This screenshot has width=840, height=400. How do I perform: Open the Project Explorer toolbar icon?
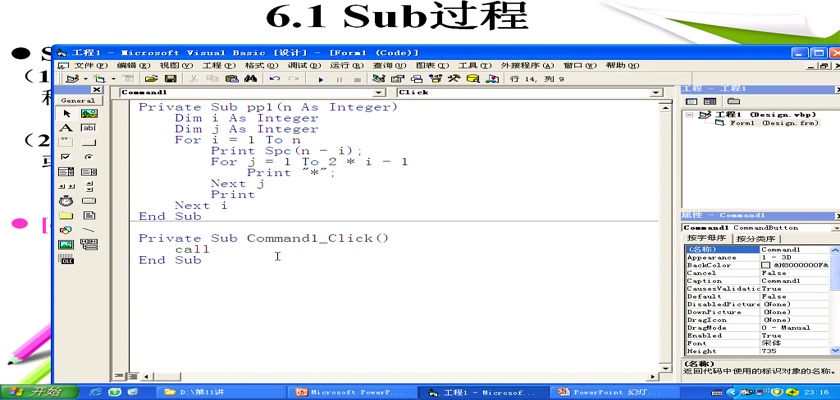[x=379, y=79]
